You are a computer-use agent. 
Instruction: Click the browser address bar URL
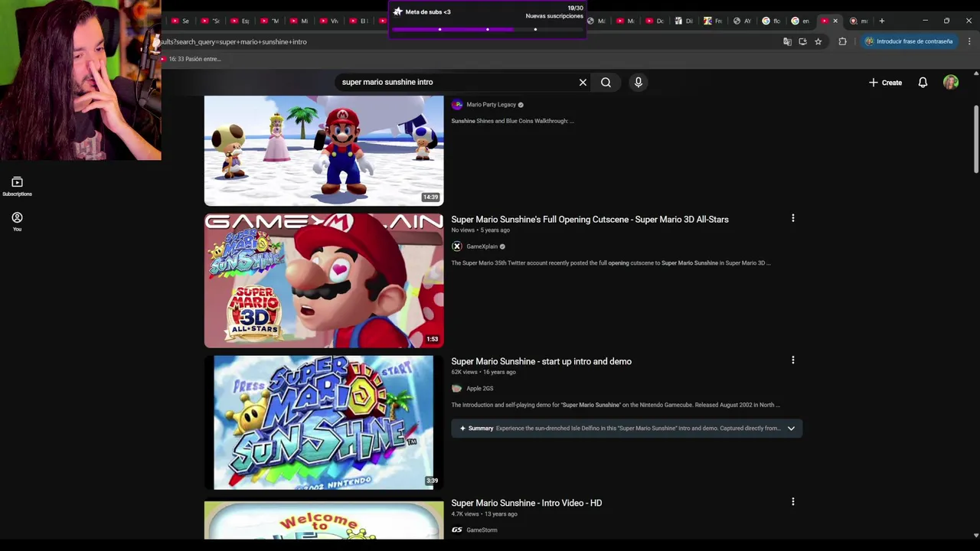coord(234,41)
